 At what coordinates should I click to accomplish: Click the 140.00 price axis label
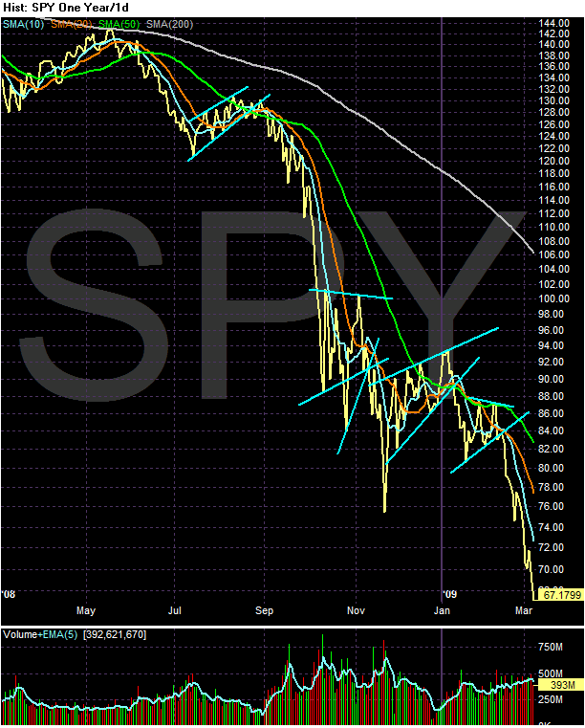point(553,45)
